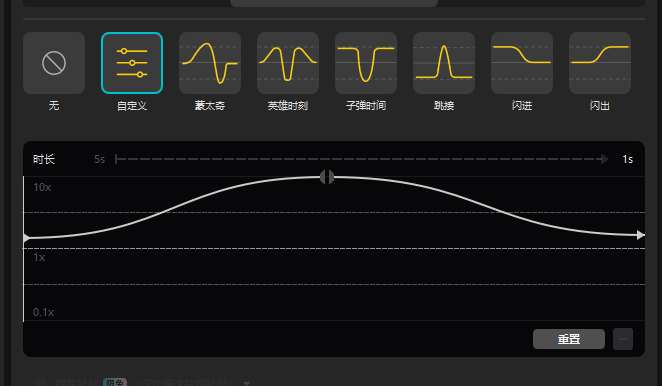Apply the 英雄时刻 hero moment preset
Viewport: 662px width, 386px height.
[x=288, y=63]
